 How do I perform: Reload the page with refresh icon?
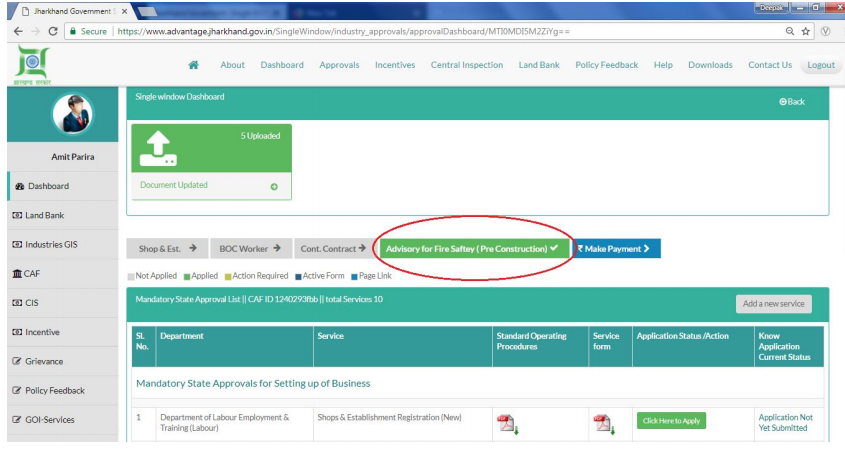[53, 31]
